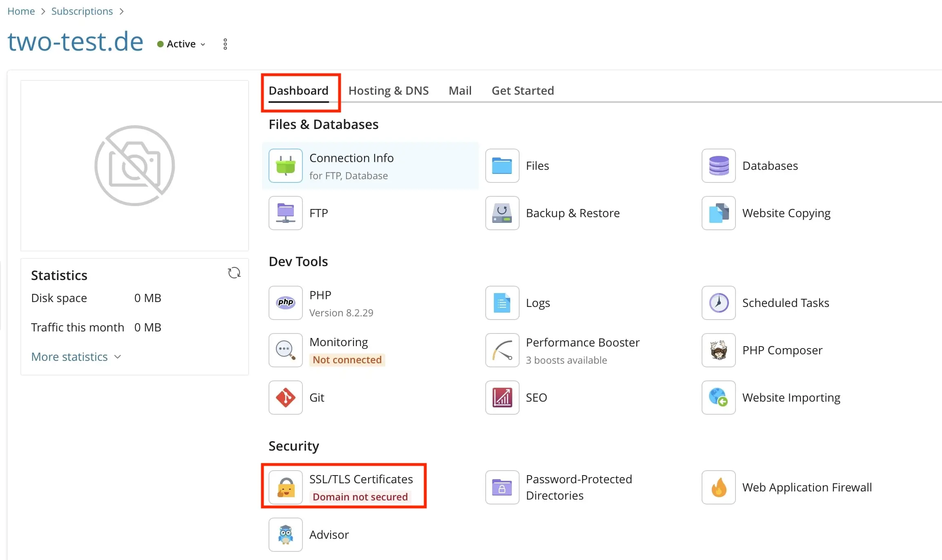Image resolution: width=942 pixels, height=560 pixels.
Task: Switch to the Hosting & DNS tab
Action: coord(388,91)
